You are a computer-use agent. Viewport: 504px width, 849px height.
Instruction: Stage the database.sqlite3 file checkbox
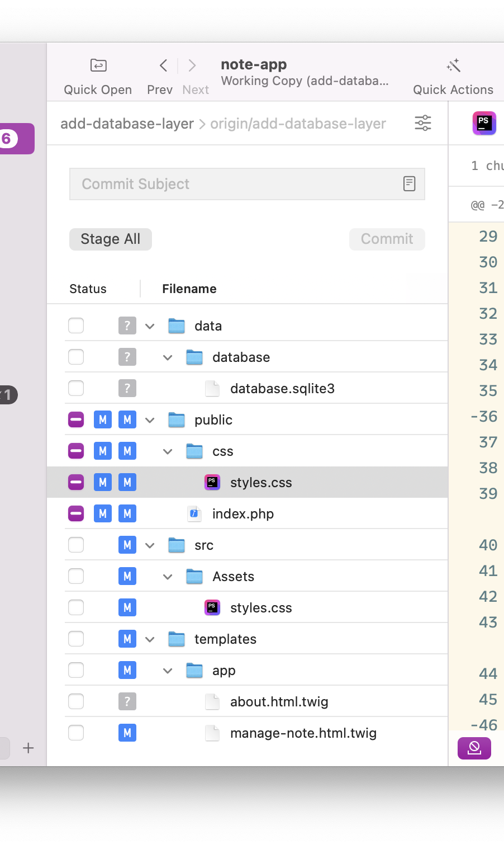[x=76, y=388]
